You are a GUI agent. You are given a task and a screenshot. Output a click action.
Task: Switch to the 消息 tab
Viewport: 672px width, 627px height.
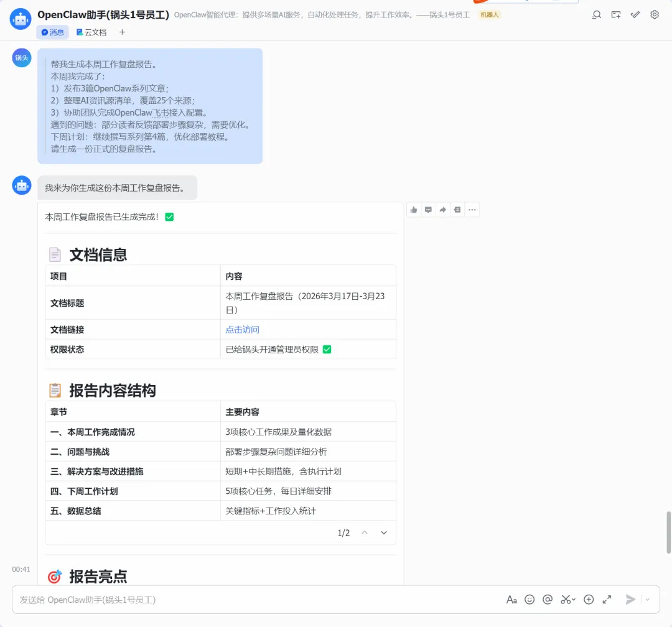pos(53,32)
